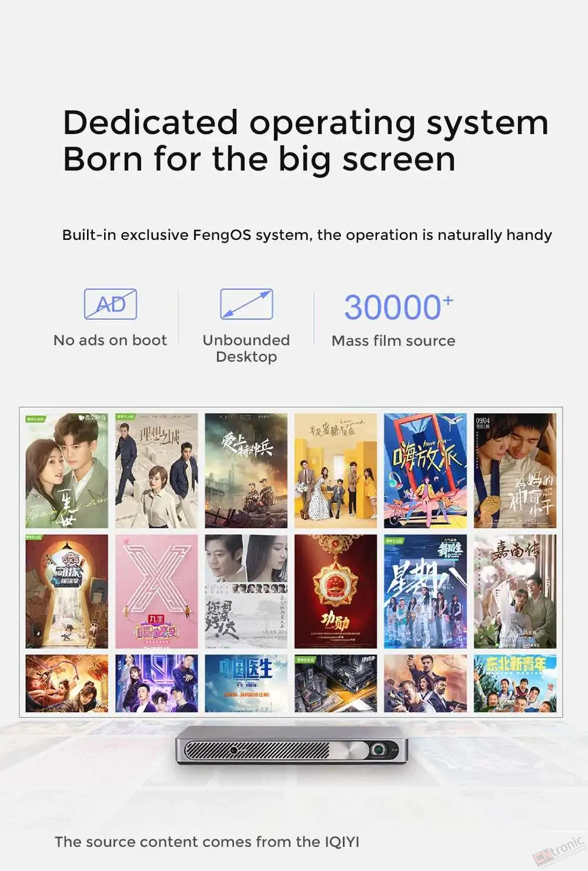Open the pink X maze poster
Screen dimensions: 588x871
pos(156,591)
